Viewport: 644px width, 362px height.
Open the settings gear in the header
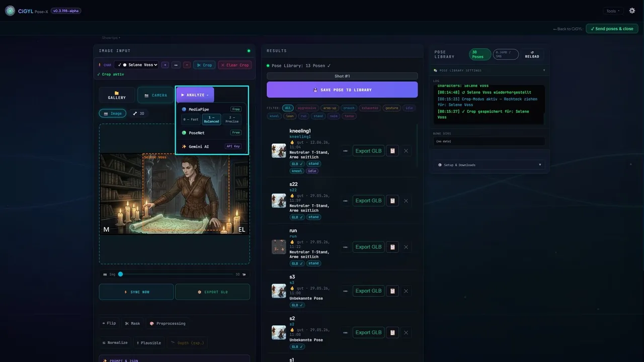pyautogui.click(x=632, y=11)
